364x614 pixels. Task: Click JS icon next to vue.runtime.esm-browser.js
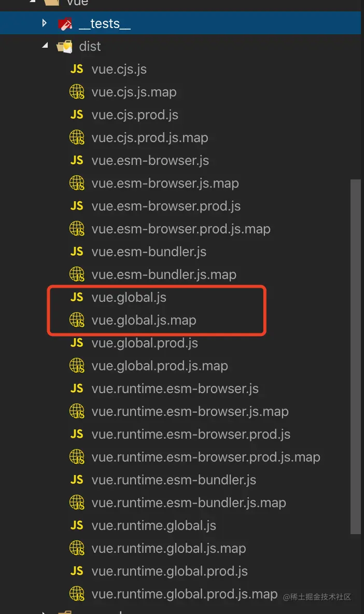coord(77,388)
